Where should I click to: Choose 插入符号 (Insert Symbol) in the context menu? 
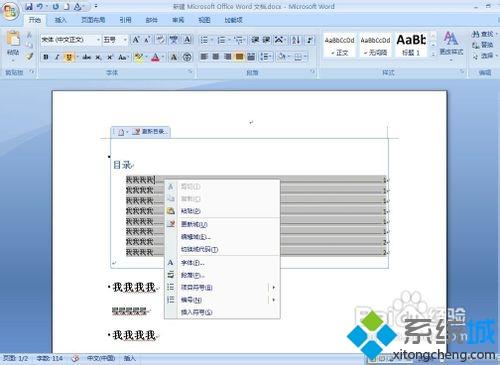point(222,312)
